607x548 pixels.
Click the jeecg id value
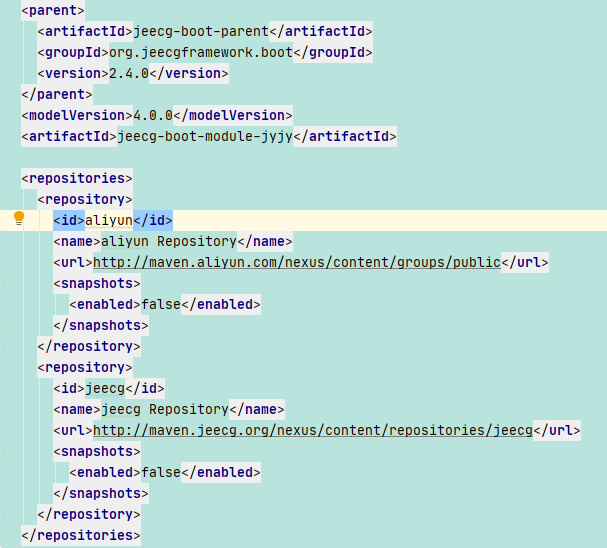point(105,388)
